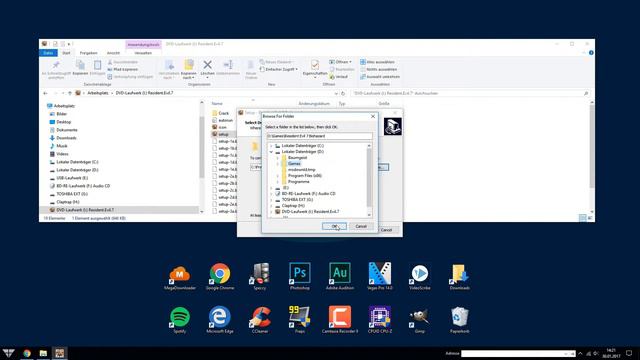Open the MegaDownloader desktop shortcut

click(x=180, y=276)
